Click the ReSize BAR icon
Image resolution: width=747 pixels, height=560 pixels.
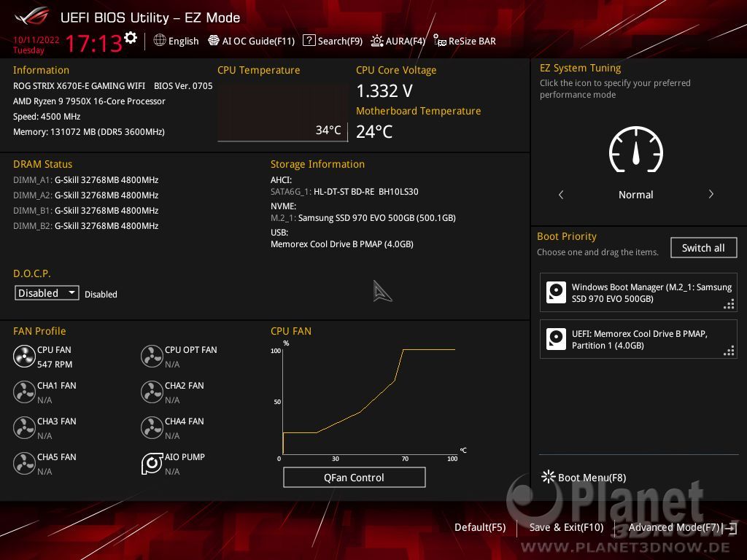click(440, 41)
